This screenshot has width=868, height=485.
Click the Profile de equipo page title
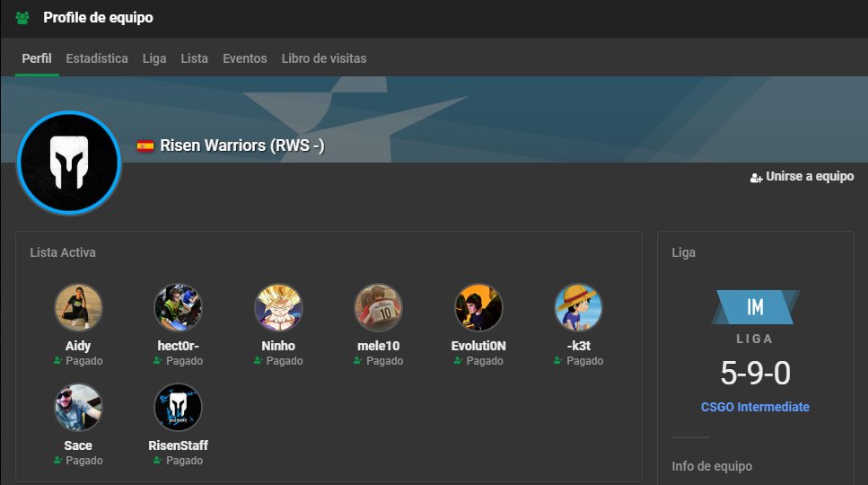point(99,18)
